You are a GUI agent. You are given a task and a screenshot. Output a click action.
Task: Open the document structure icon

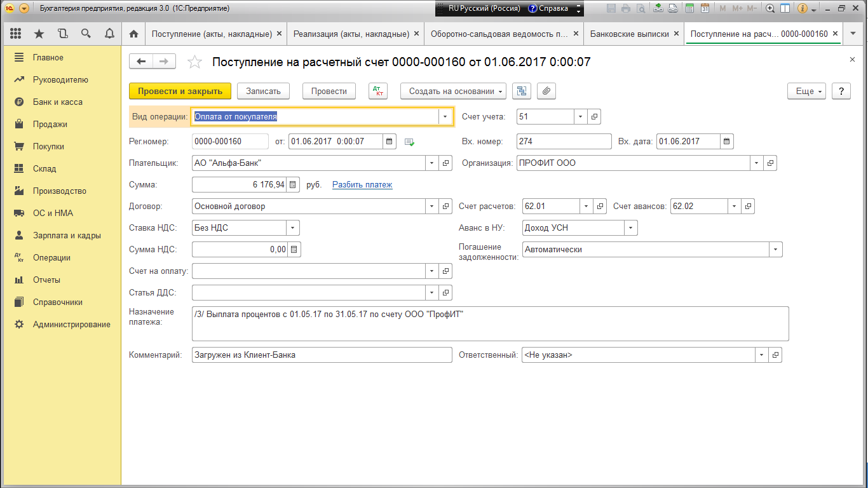pos(522,91)
